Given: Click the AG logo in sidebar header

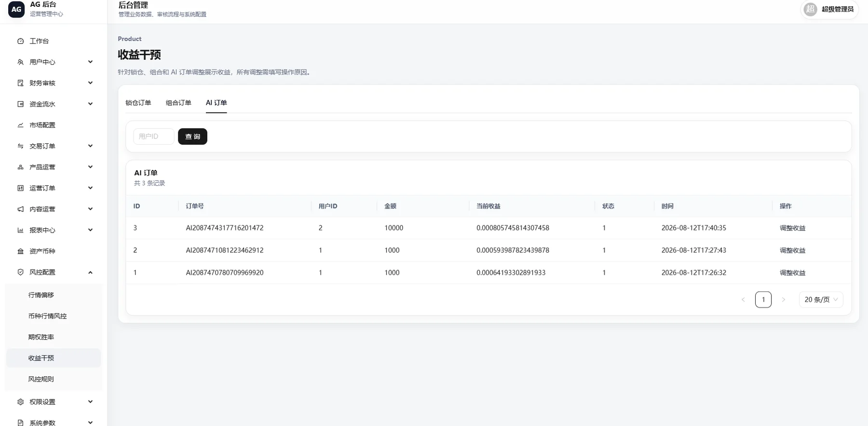Looking at the screenshot, I should click(16, 9).
